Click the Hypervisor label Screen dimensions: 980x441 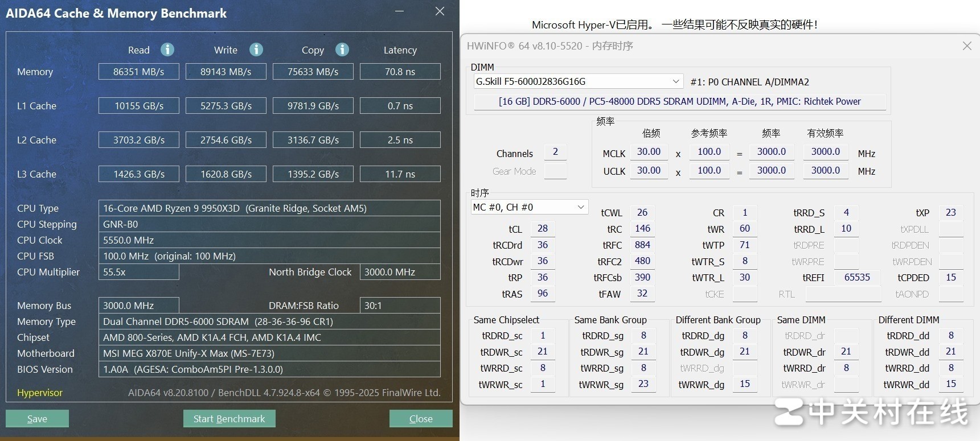(40, 393)
